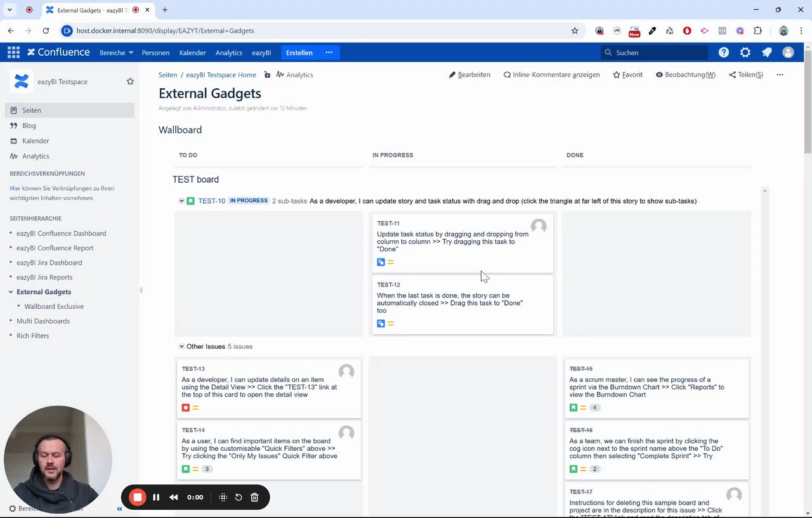Open eazyBI Jira Reports page

pyautogui.click(x=44, y=277)
